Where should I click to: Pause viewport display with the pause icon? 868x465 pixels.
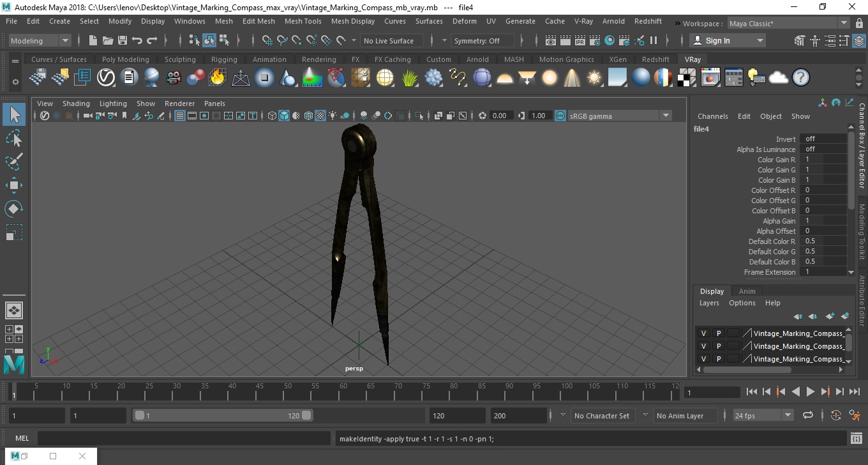[654, 40]
